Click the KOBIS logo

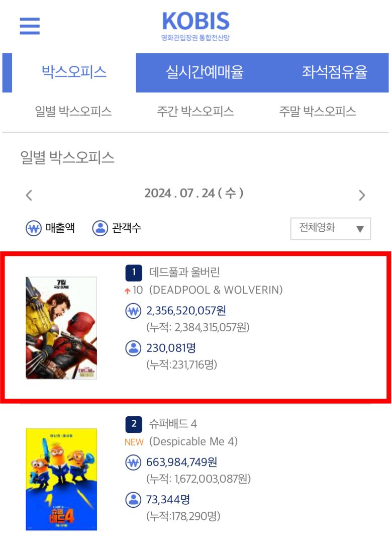[x=195, y=26]
